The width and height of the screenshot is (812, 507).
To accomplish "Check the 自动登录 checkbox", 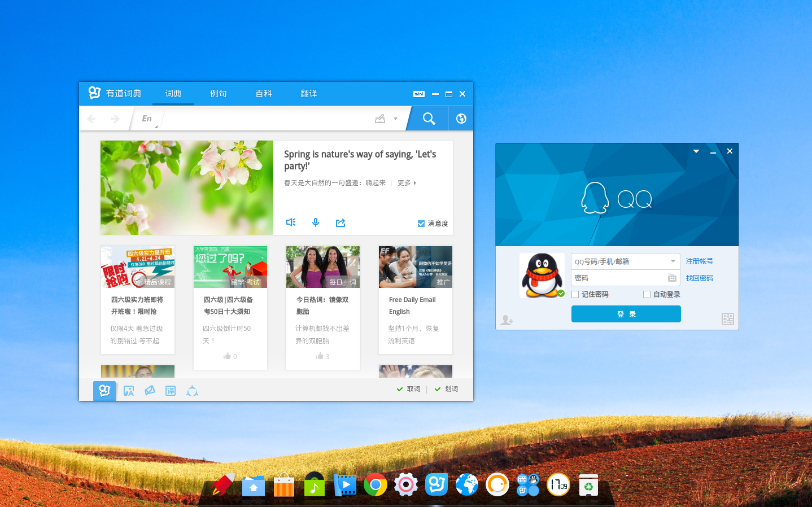I will click(x=647, y=295).
